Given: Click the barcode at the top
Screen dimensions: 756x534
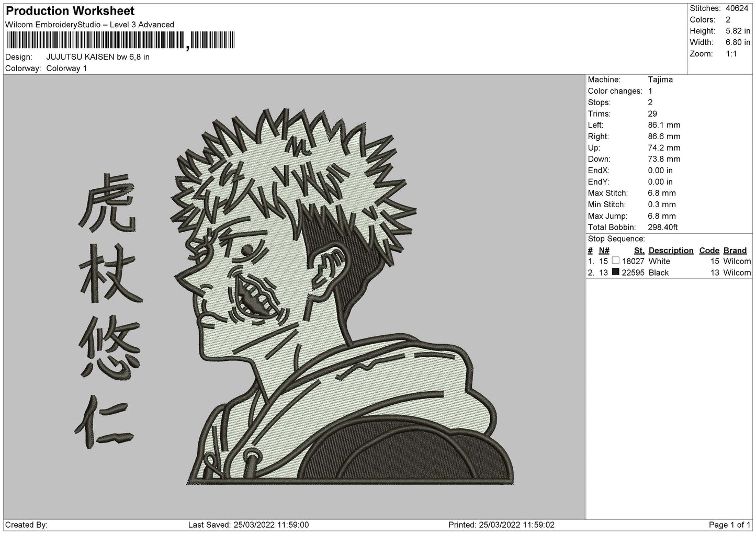Looking at the screenshot, I should [x=120, y=40].
